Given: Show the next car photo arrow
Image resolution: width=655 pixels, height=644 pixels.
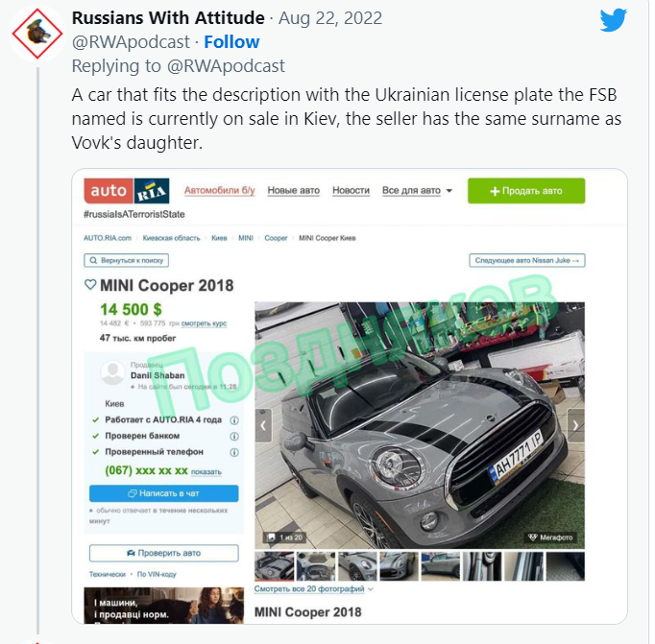Looking at the screenshot, I should click(575, 425).
